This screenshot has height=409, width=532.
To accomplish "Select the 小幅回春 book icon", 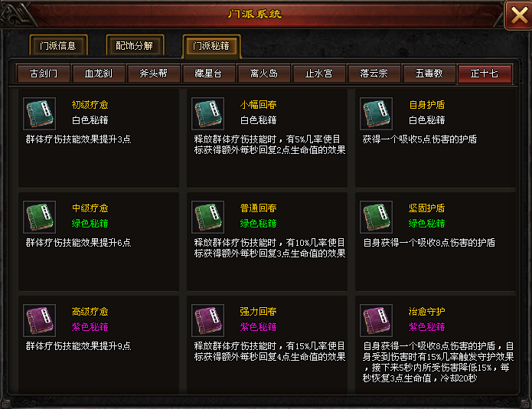I will coord(207,113).
